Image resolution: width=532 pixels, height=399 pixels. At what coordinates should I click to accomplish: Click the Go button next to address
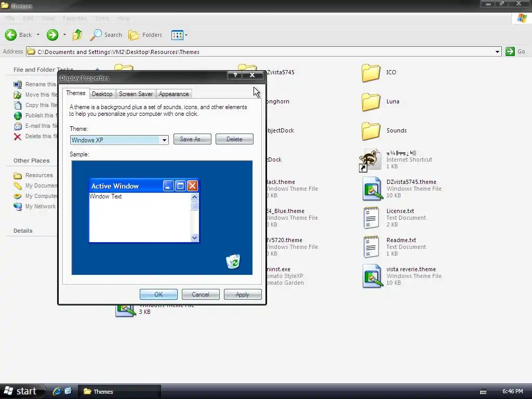[515, 51]
